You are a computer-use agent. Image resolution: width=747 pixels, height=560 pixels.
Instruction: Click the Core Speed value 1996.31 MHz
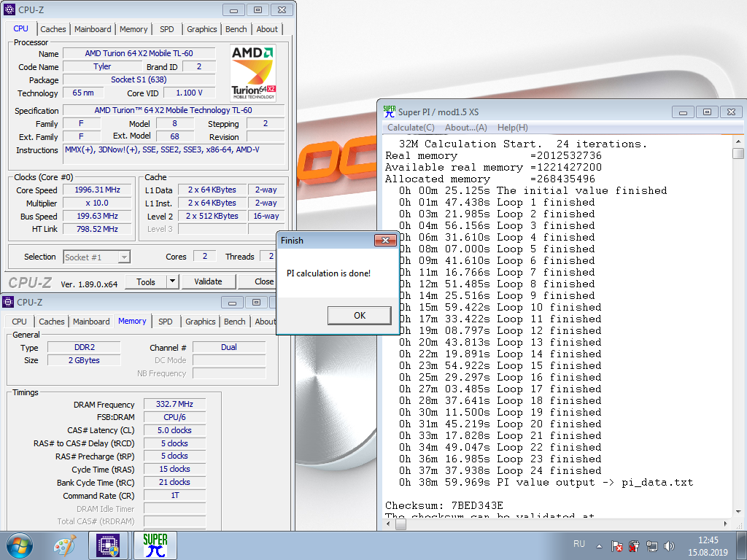pyautogui.click(x=97, y=190)
